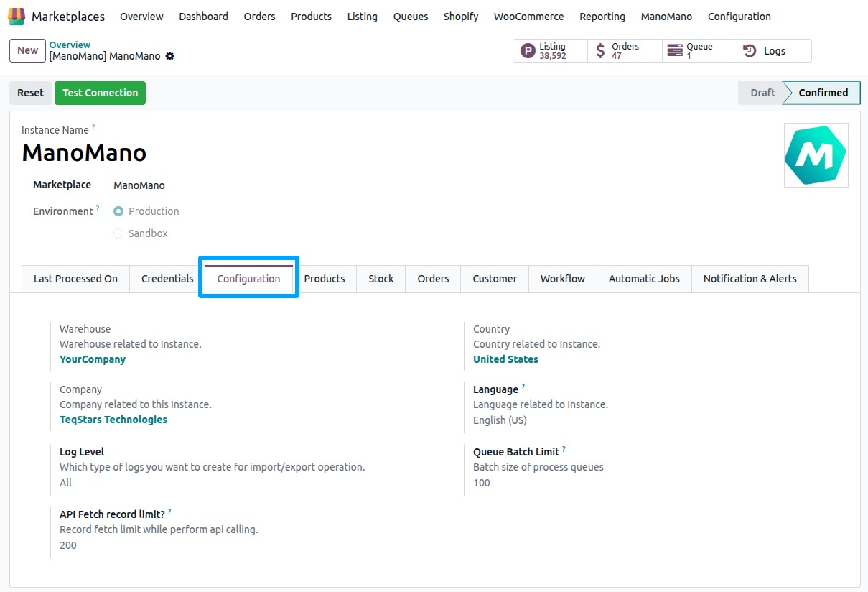868x592 pixels.
Task: Follow the Overview breadcrumb link
Action: (70, 45)
